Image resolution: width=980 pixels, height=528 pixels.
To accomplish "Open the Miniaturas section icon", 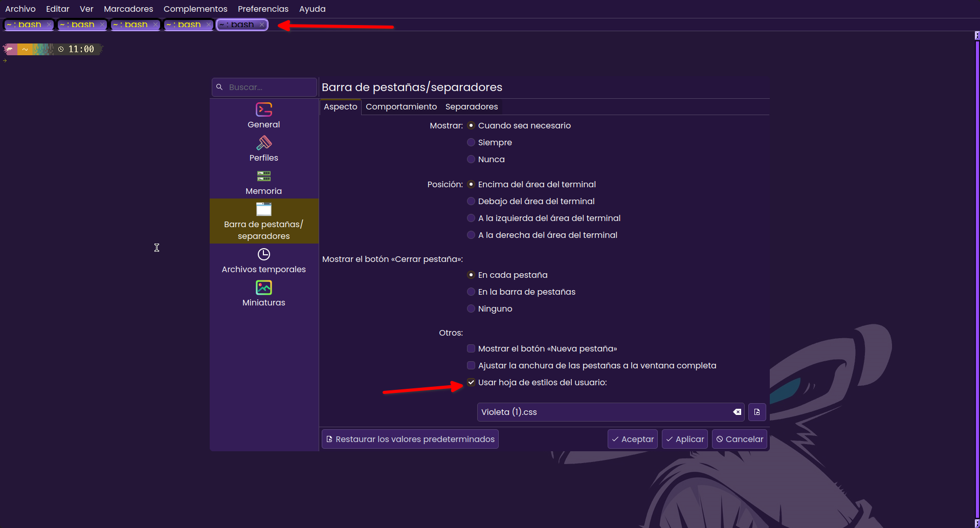I will pyautogui.click(x=263, y=288).
